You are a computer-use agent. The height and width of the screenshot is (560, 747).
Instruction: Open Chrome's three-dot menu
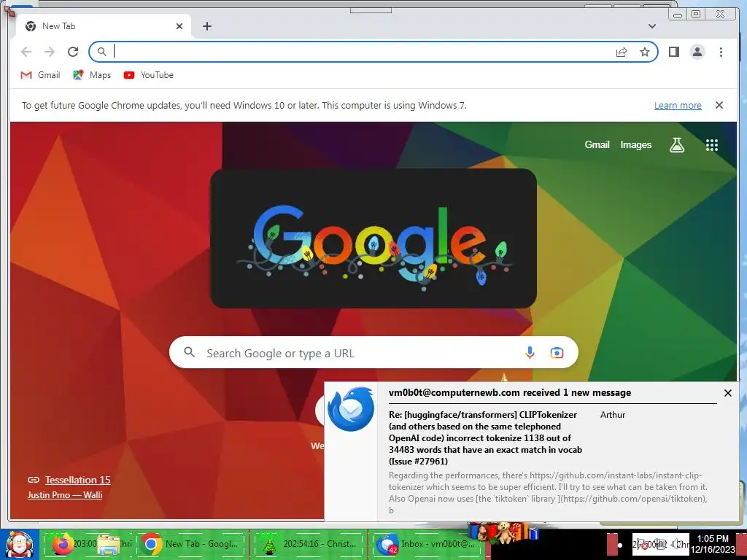point(721,52)
